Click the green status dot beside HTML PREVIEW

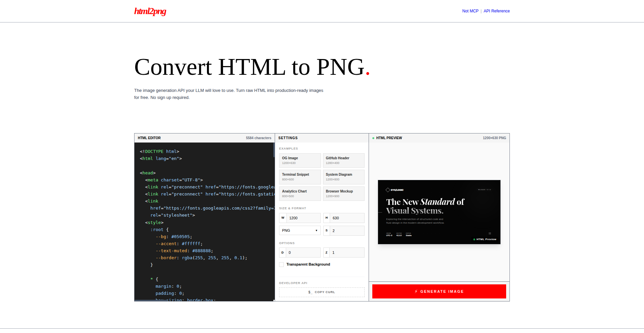[x=374, y=138]
